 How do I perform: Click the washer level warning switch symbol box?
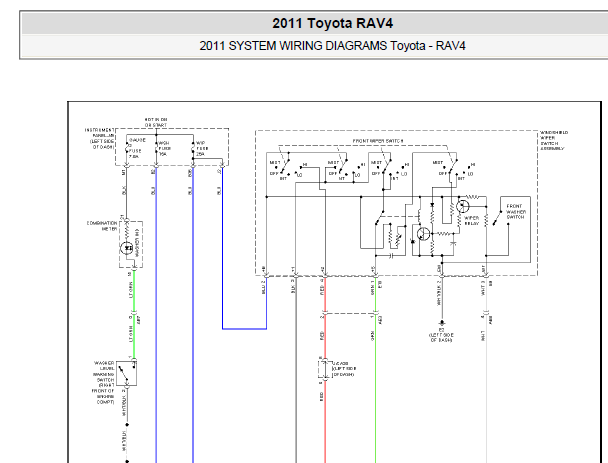pos(127,373)
